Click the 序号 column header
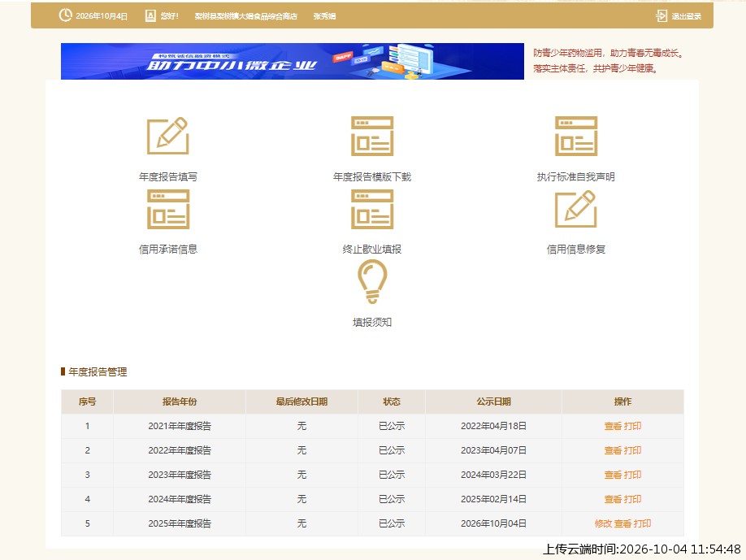Screen dimensions: 746x560 point(87,402)
